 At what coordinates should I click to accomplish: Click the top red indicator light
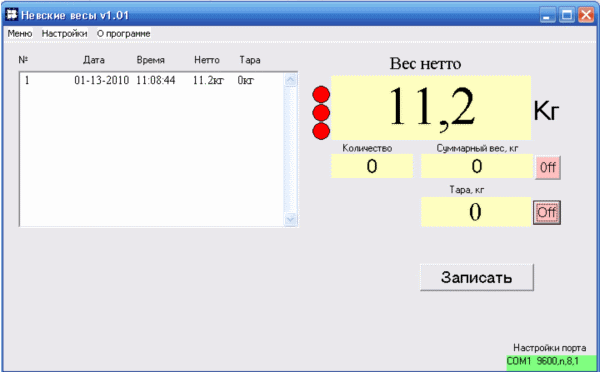(321, 95)
